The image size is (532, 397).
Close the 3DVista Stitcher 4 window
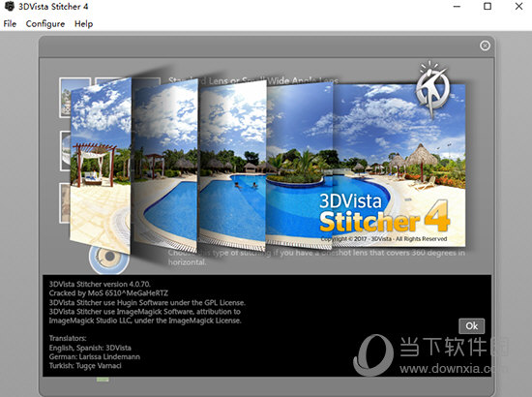518,7
